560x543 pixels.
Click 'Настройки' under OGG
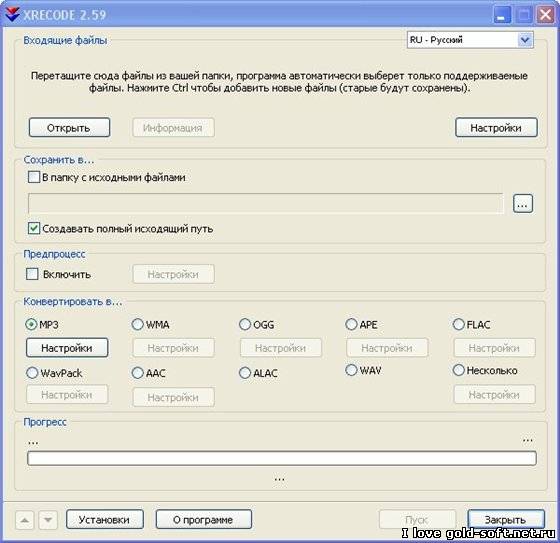click(x=281, y=348)
